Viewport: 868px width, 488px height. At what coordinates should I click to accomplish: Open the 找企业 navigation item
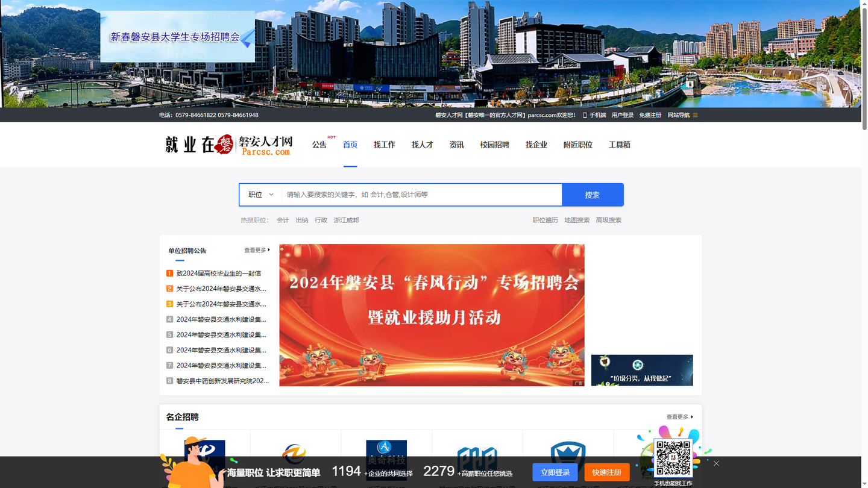(536, 145)
